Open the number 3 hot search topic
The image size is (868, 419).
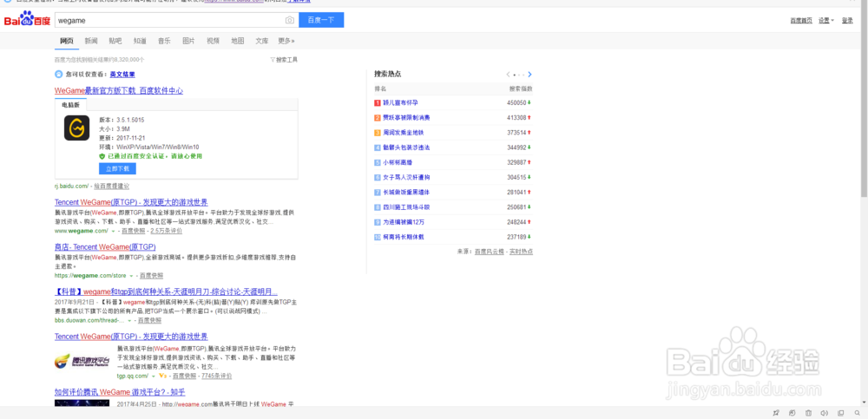[404, 133]
